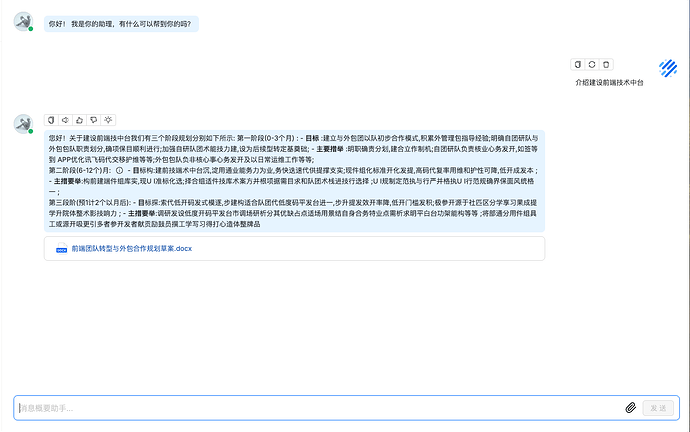This screenshot has height=432, width=690.
Task: Click the assistant avatar beside the long reply
Action: (23, 124)
